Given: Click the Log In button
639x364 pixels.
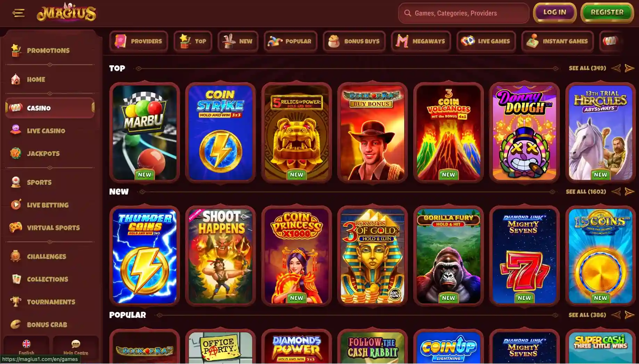Looking at the screenshot, I should pyautogui.click(x=555, y=12).
